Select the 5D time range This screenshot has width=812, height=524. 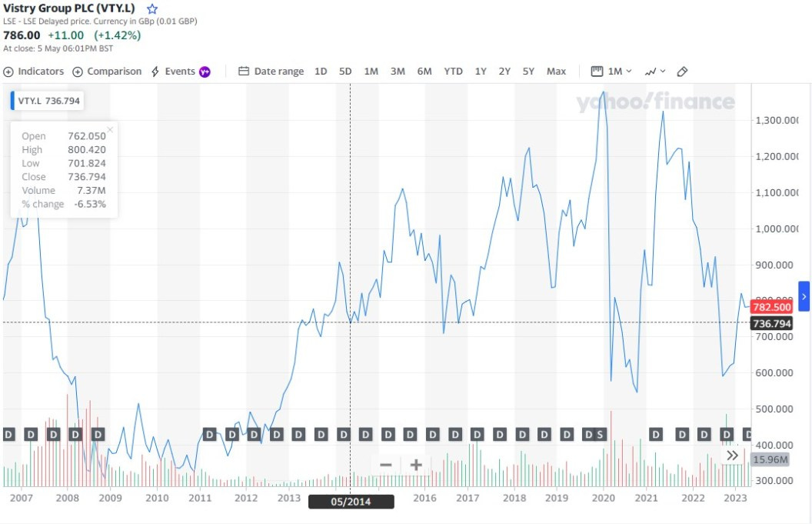click(x=345, y=72)
